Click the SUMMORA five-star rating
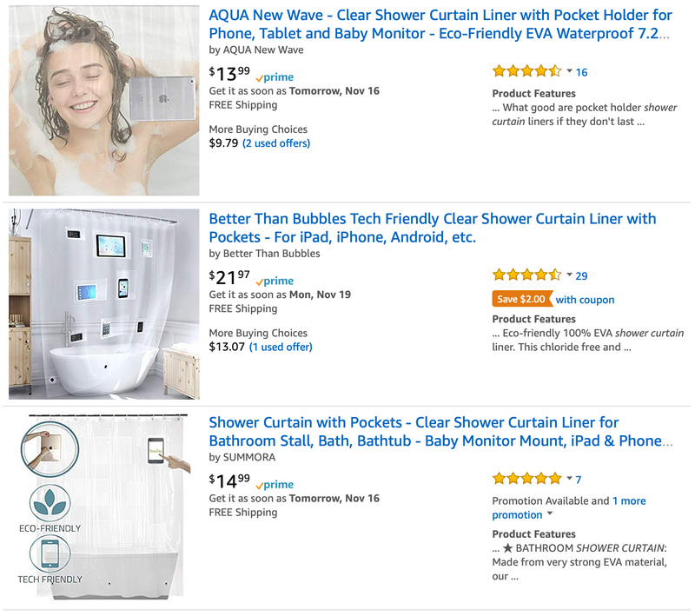 click(526, 479)
